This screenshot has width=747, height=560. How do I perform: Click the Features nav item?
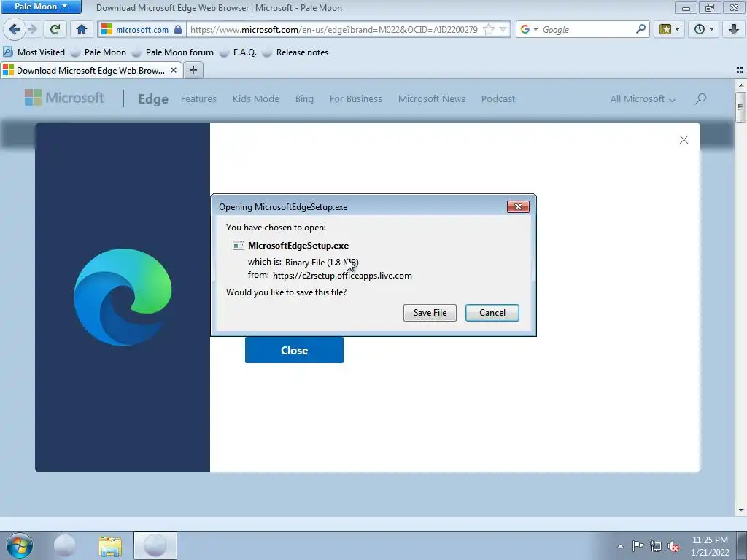tap(198, 98)
